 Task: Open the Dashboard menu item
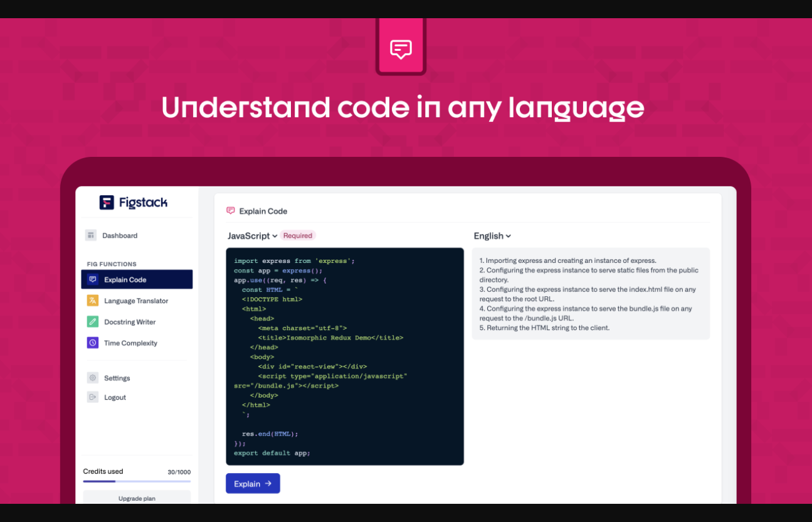click(x=120, y=236)
